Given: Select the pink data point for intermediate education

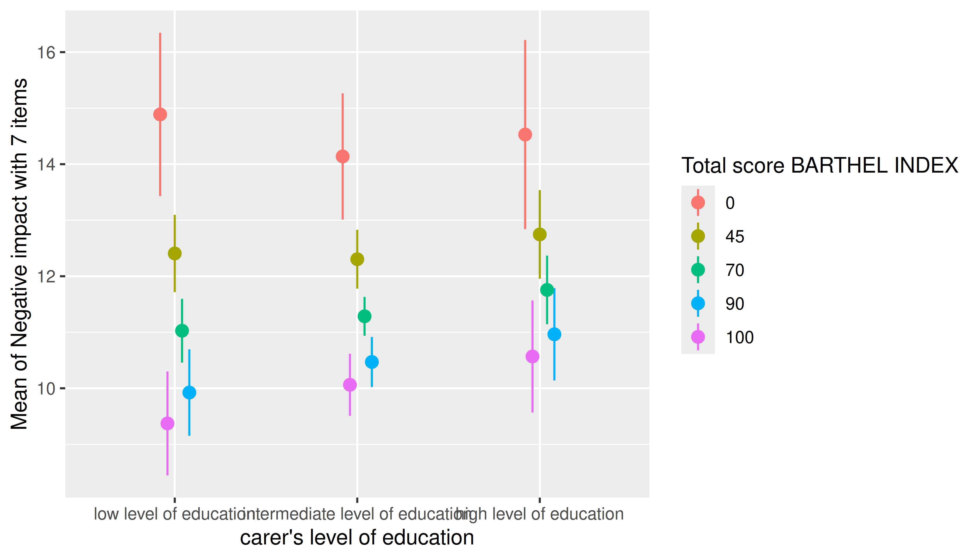Looking at the screenshot, I should coord(350,385).
